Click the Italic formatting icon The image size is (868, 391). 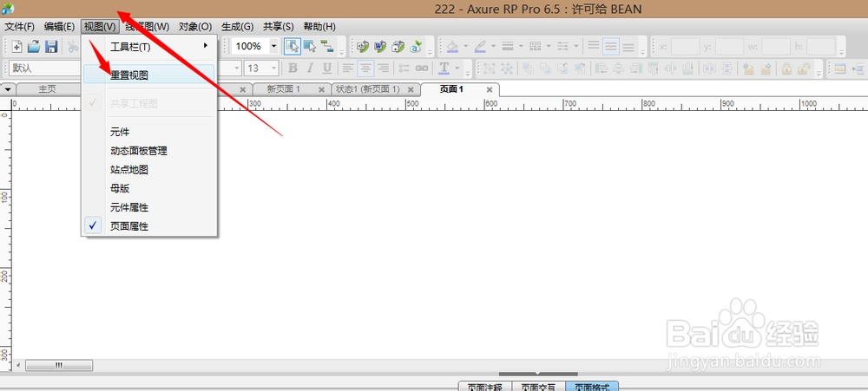point(310,68)
